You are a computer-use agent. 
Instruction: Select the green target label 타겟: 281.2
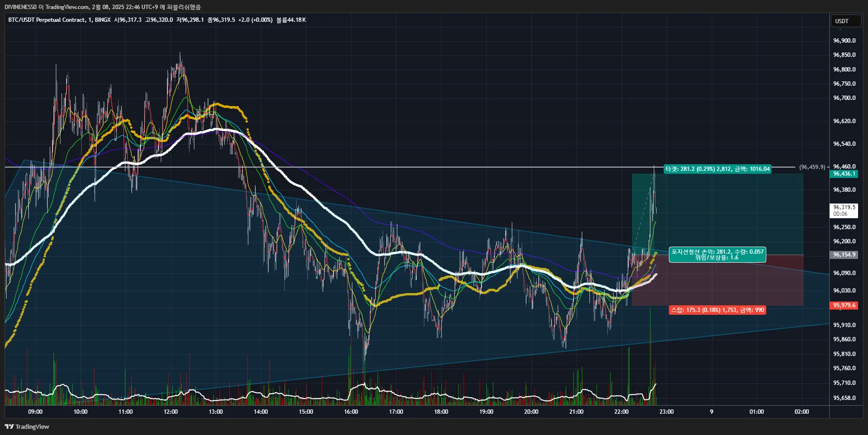coord(718,169)
